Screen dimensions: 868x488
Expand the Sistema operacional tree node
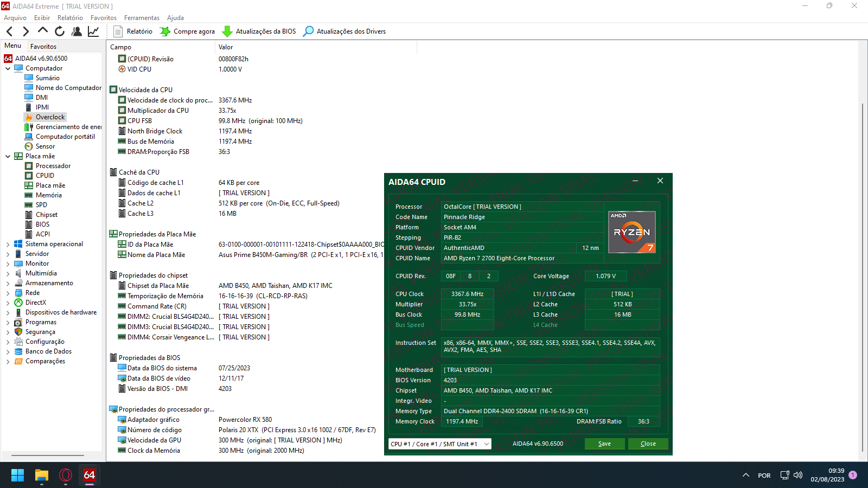tap(8, 244)
